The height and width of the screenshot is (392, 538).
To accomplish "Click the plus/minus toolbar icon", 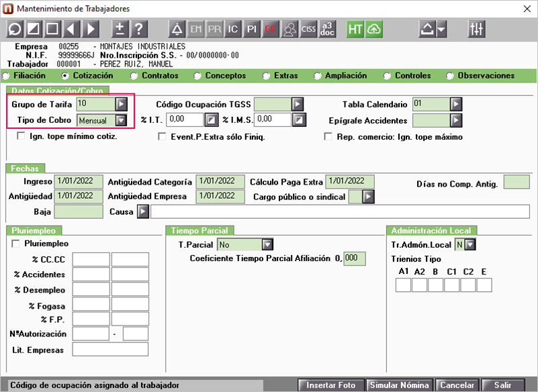I will [120, 29].
